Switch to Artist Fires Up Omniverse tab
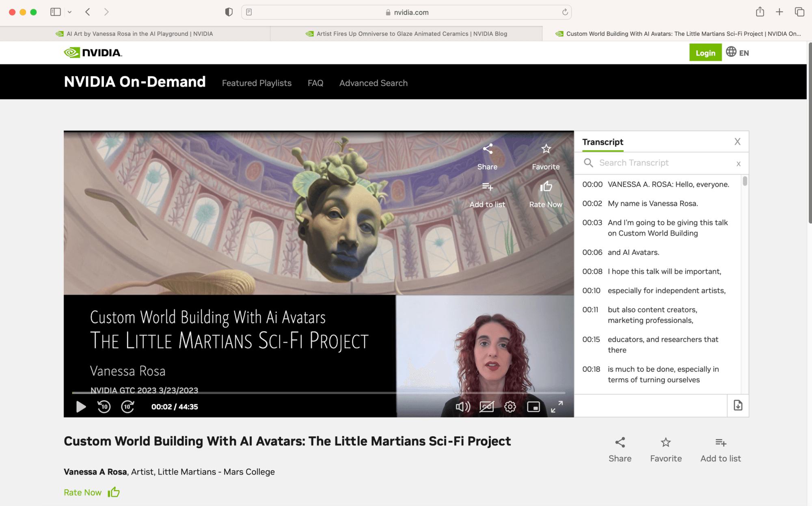This screenshot has height=506, width=812. click(x=406, y=34)
